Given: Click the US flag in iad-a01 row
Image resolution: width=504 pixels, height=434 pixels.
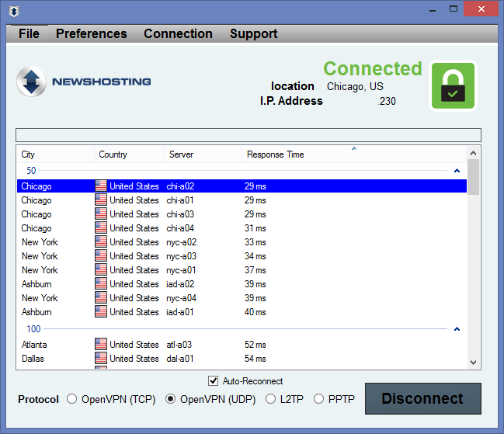Looking at the screenshot, I should tap(101, 311).
